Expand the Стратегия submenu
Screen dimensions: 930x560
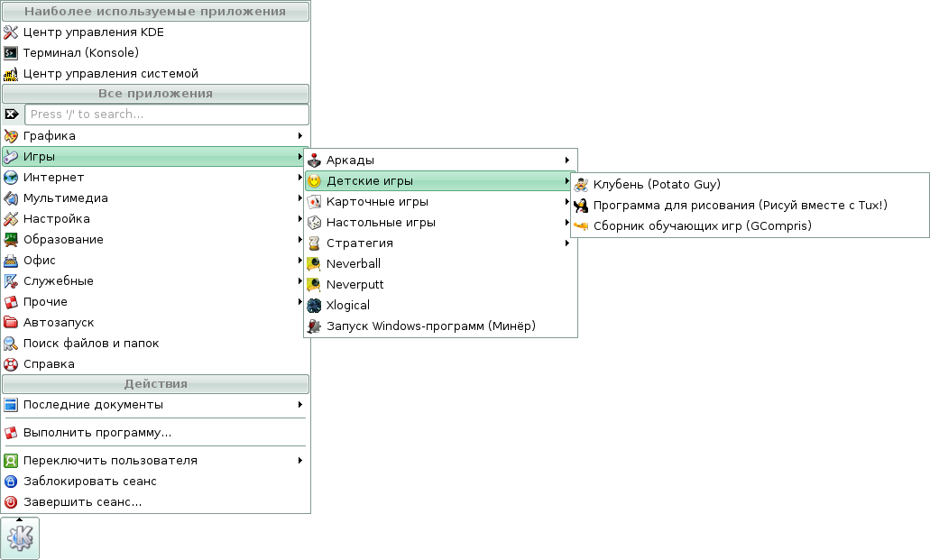tap(359, 243)
